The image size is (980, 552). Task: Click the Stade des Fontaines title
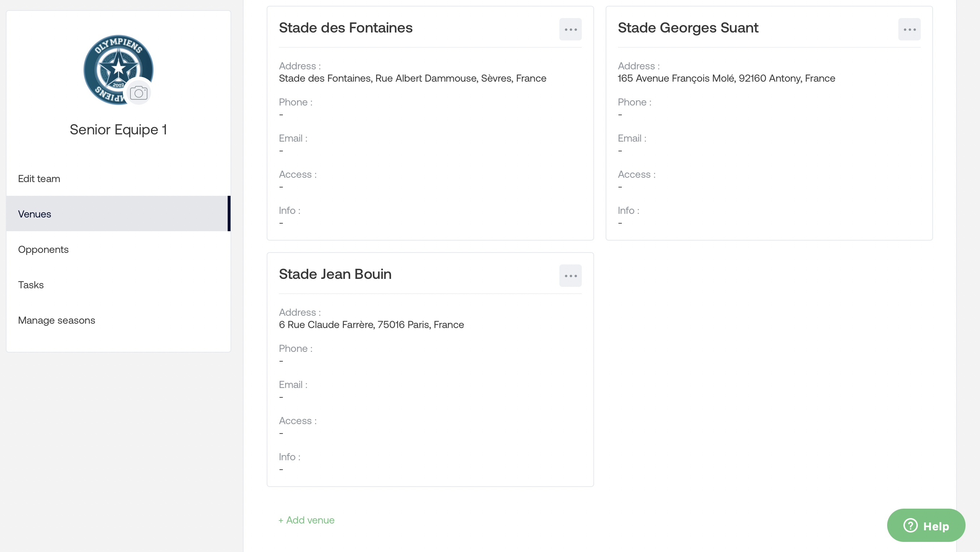click(x=345, y=28)
